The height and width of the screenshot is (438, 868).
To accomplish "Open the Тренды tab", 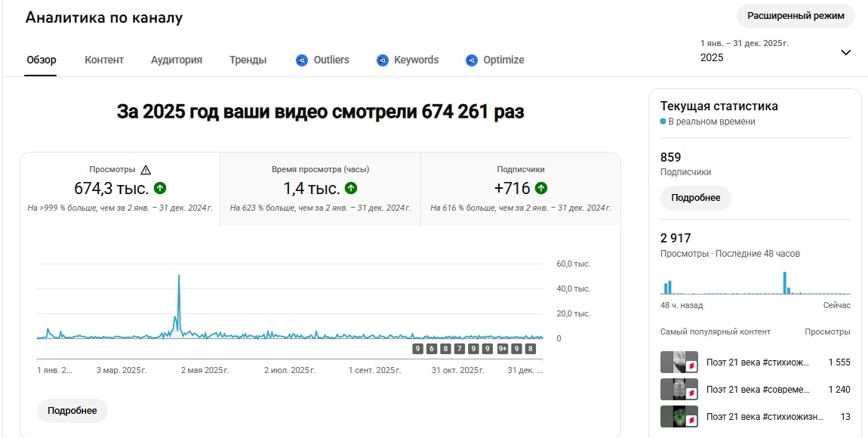I will 248,60.
